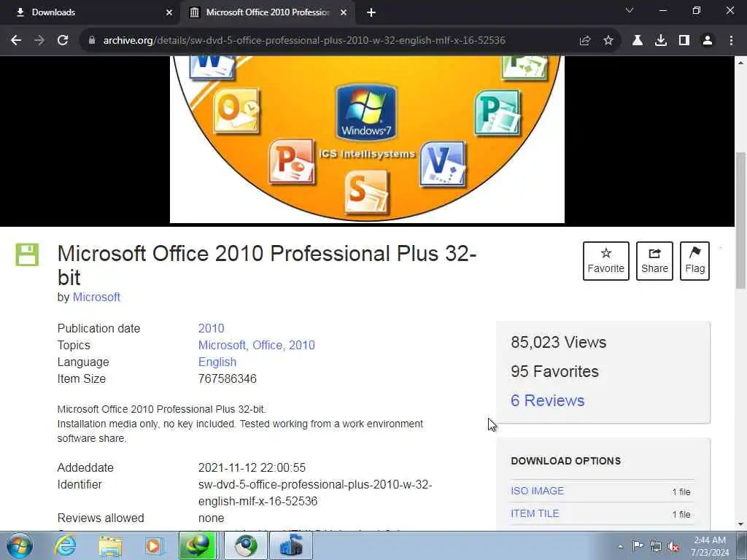
Task: Open Windows Explorer folder in taskbar
Action: [110, 545]
